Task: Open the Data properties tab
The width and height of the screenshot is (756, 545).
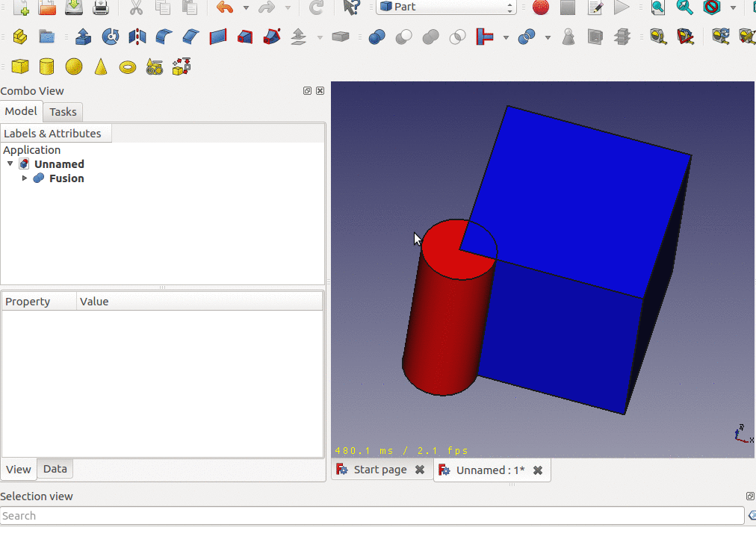Action: click(x=55, y=469)
